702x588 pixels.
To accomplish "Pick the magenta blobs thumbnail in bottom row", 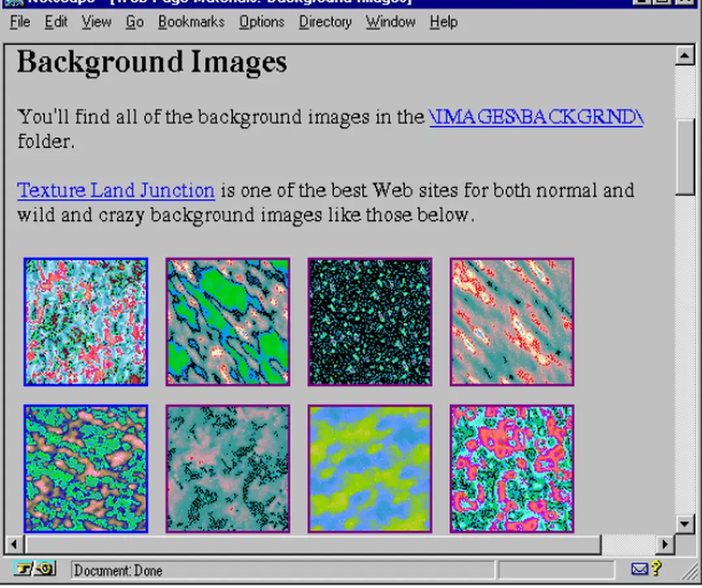I will (512, 468).
